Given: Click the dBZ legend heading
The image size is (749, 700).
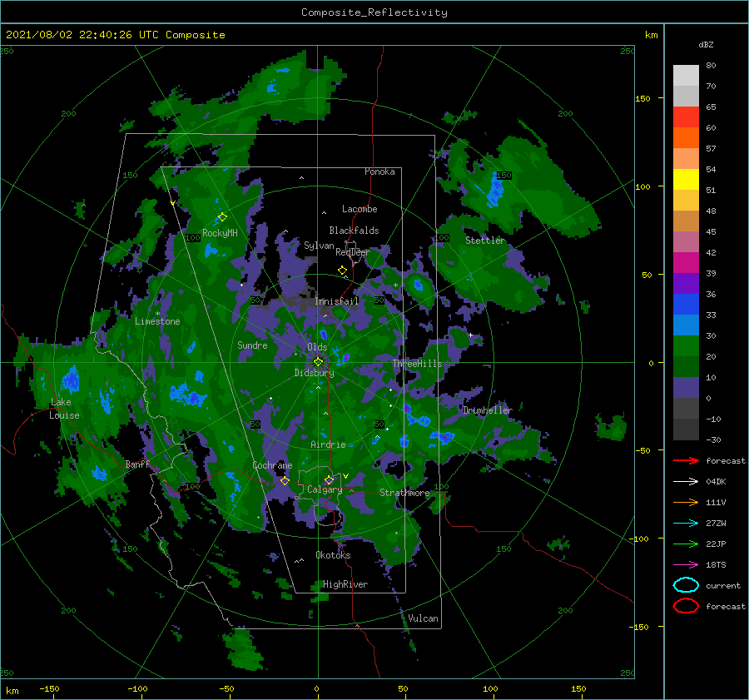Looking at the screenshot, I should (x=706, y=44).
